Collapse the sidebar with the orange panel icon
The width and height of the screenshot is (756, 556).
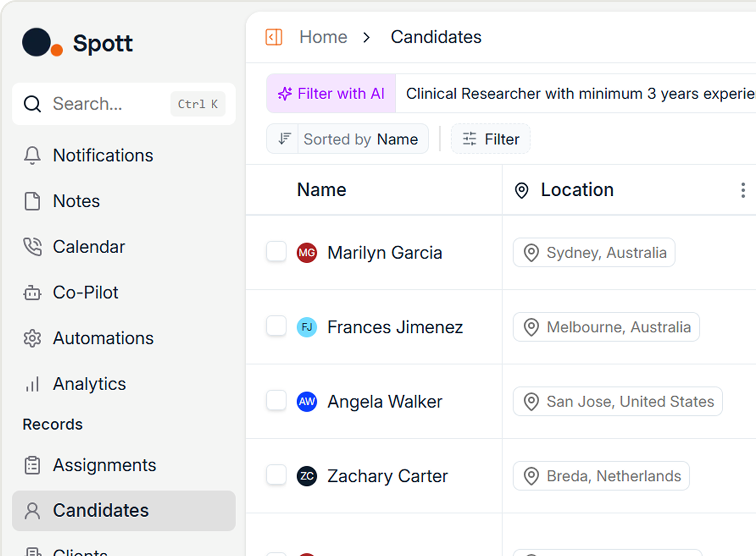coord(274,37)
